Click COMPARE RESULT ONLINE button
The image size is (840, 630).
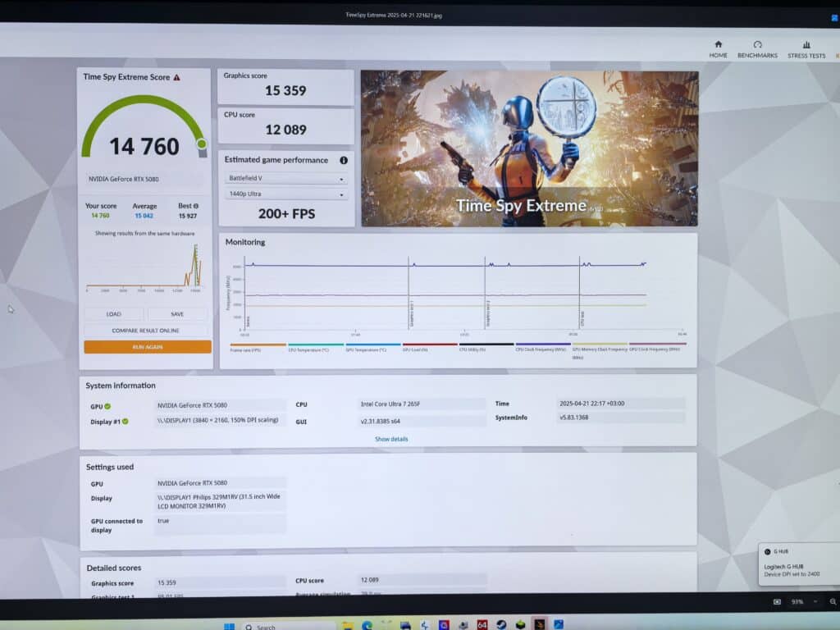[146, 331]
